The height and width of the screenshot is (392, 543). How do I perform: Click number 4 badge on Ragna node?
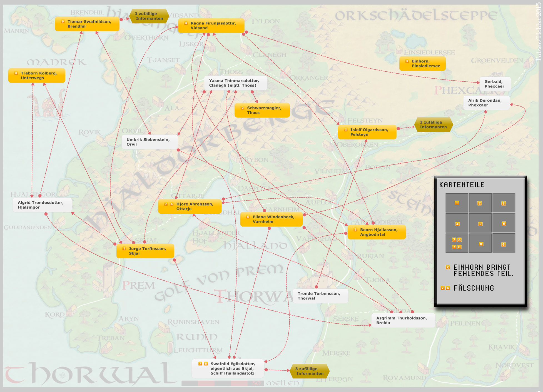pos(186,23)
